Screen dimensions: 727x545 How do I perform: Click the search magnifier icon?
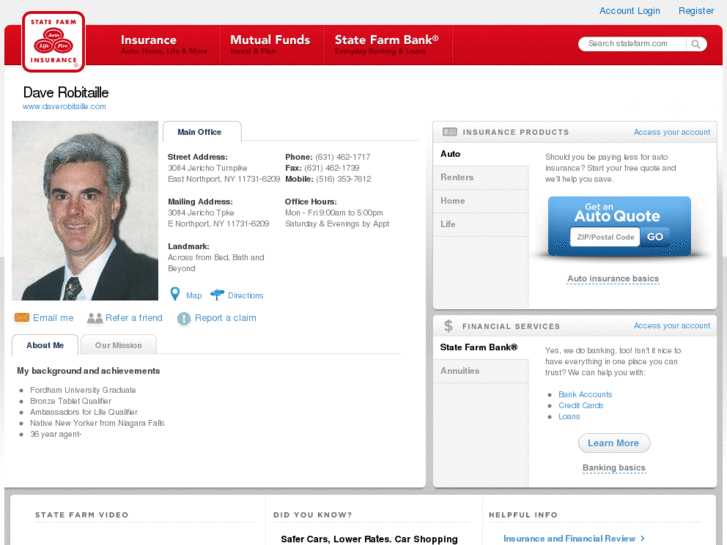[x=695, y=44]
